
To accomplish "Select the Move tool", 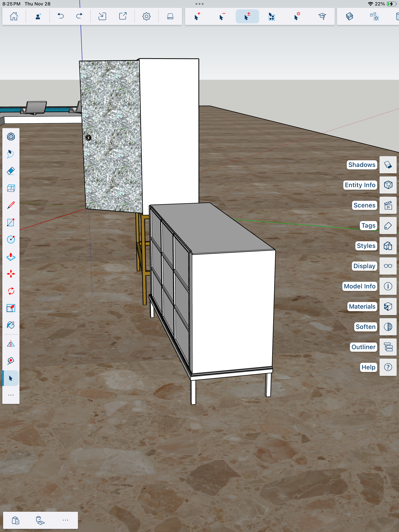I will tap(11, 274).
